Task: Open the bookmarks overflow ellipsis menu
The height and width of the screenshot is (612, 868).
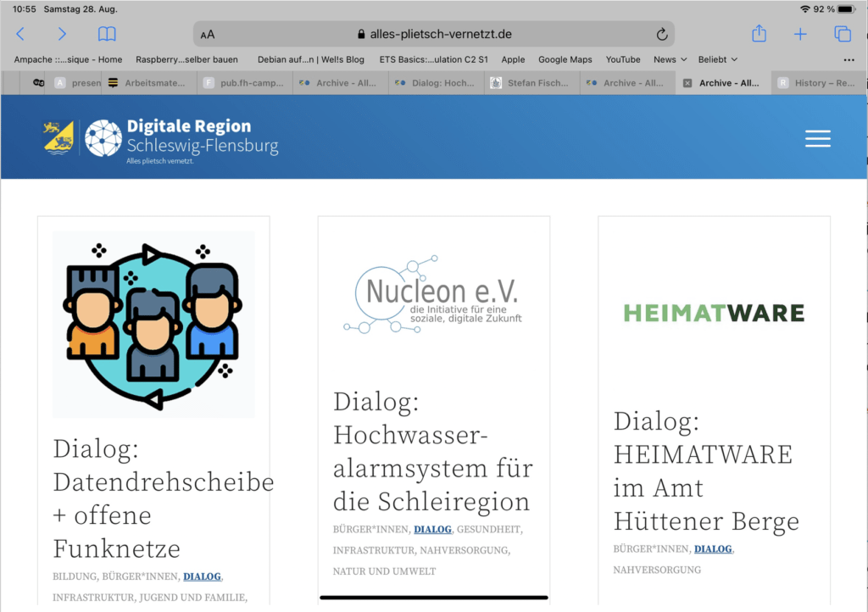Action: coord(848,59)
